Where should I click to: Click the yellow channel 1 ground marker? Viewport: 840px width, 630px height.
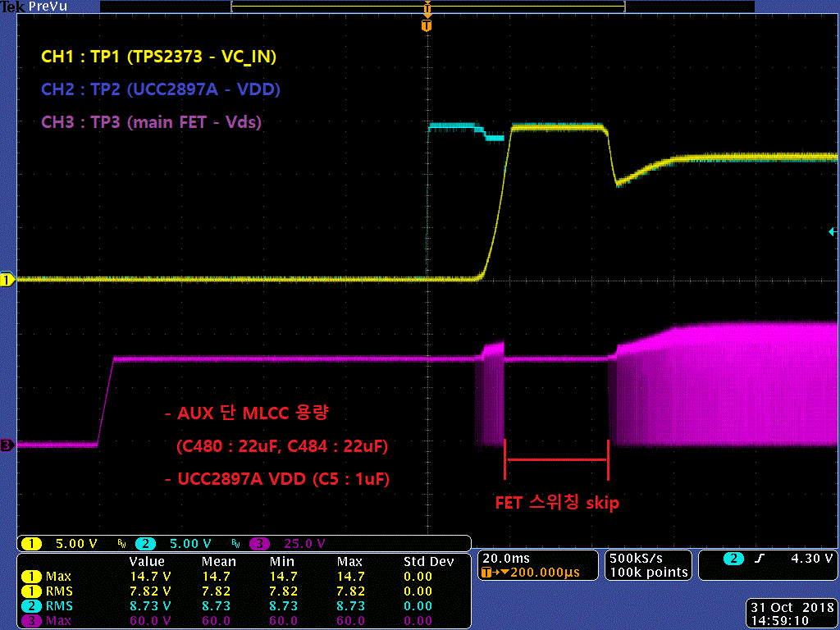(x=7, y=280)
